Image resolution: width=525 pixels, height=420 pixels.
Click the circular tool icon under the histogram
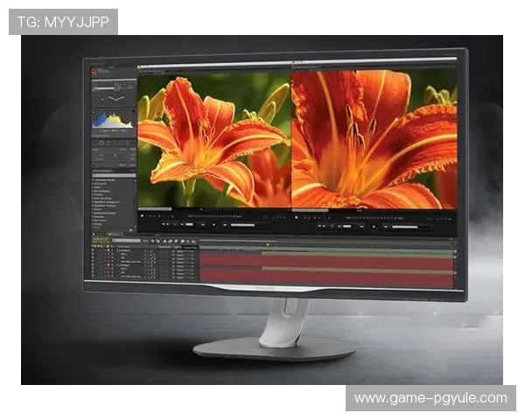tap(101, 143)
